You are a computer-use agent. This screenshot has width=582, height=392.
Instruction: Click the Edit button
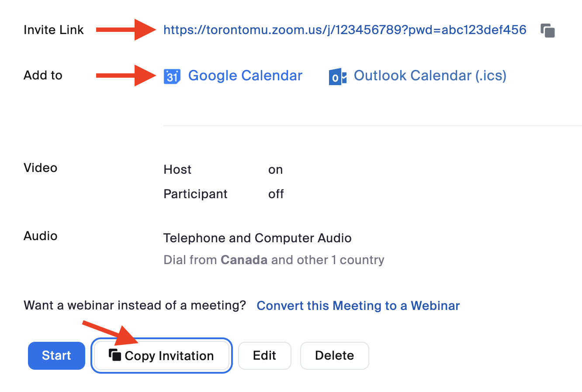[x=264, y=355]
